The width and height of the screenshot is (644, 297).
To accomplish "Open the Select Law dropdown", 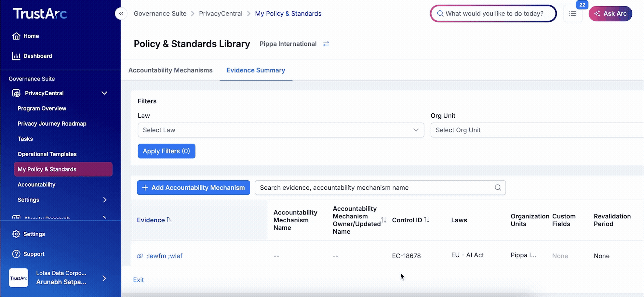I will pos(281,130).
